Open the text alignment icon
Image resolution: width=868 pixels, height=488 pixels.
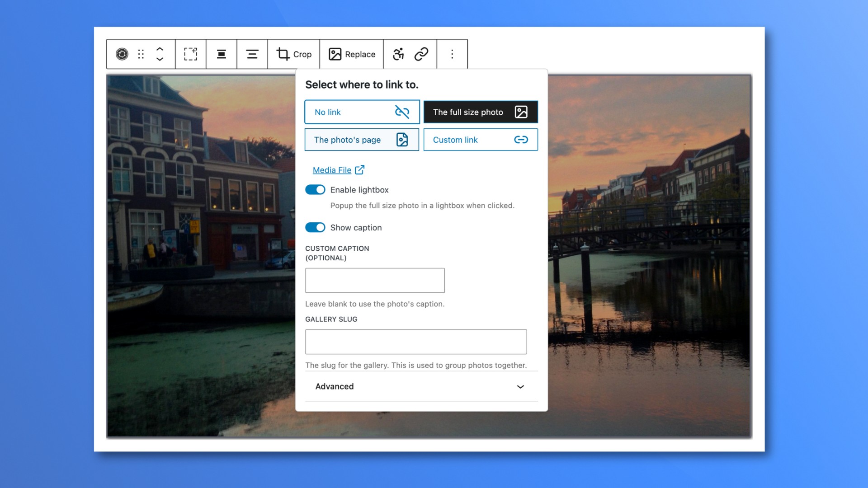point(252,54)
